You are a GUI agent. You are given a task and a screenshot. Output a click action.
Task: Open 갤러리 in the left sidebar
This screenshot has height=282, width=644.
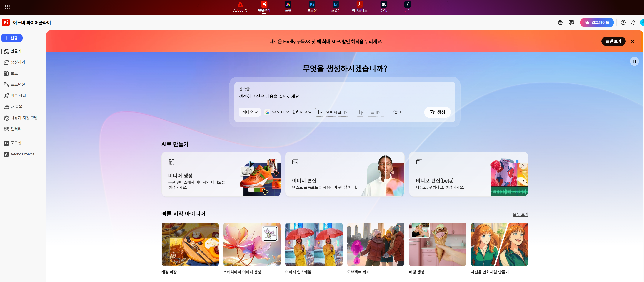[16, 129]
